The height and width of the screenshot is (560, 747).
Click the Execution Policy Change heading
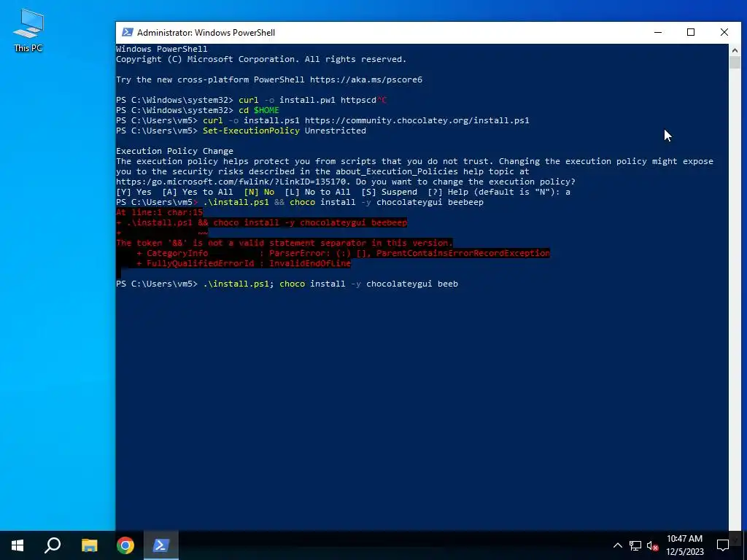click(175, 151)
